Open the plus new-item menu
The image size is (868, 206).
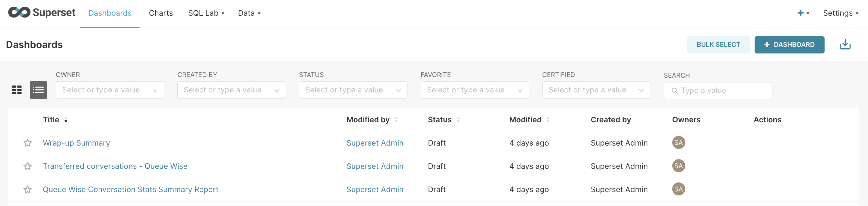(803, 13)
